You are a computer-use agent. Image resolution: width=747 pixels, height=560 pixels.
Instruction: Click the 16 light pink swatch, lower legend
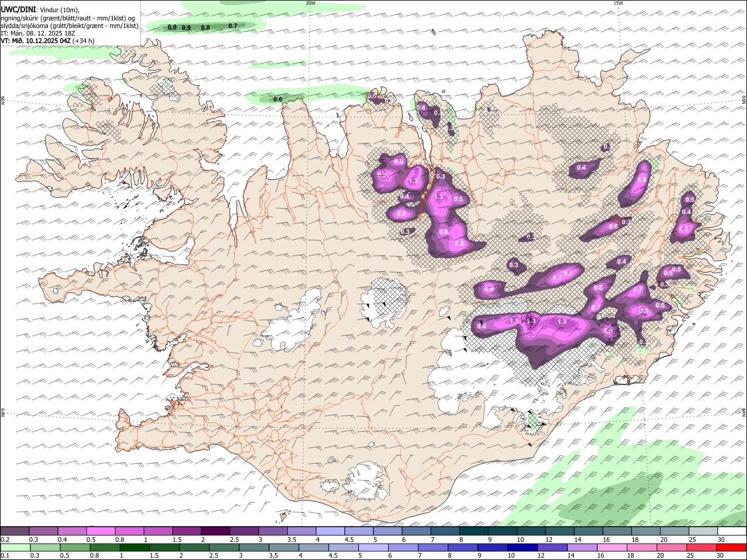pos(612,547)
